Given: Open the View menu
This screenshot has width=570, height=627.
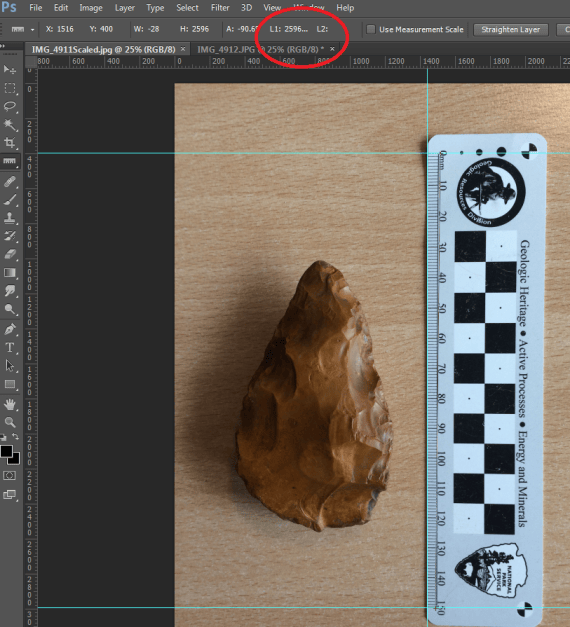Looking at the screenshot, I should tap(272, 8).
